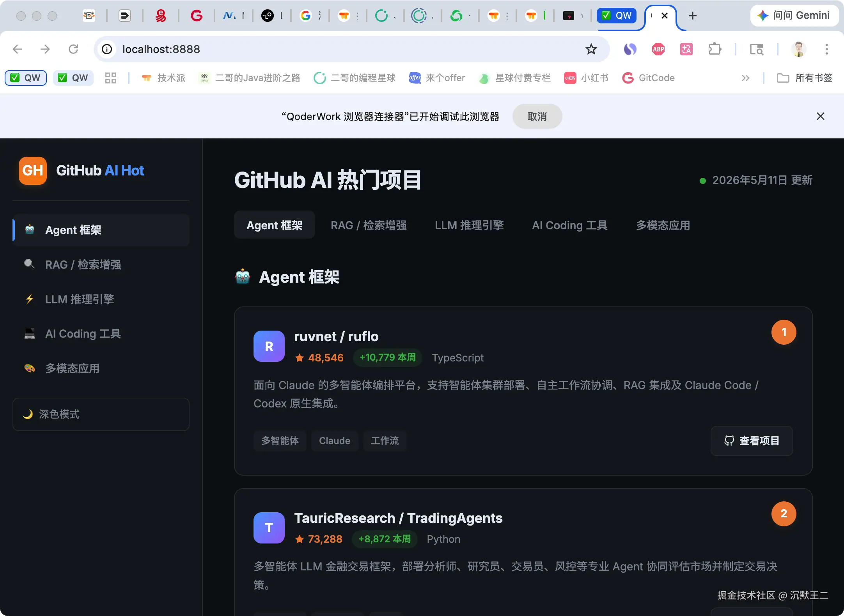Click the purple swirl extension icon
844x616 pixels.
(x=630, y=49)
